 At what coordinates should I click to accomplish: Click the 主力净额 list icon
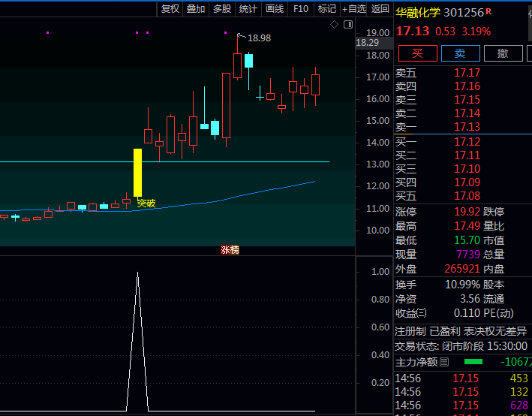click(444, 362)
